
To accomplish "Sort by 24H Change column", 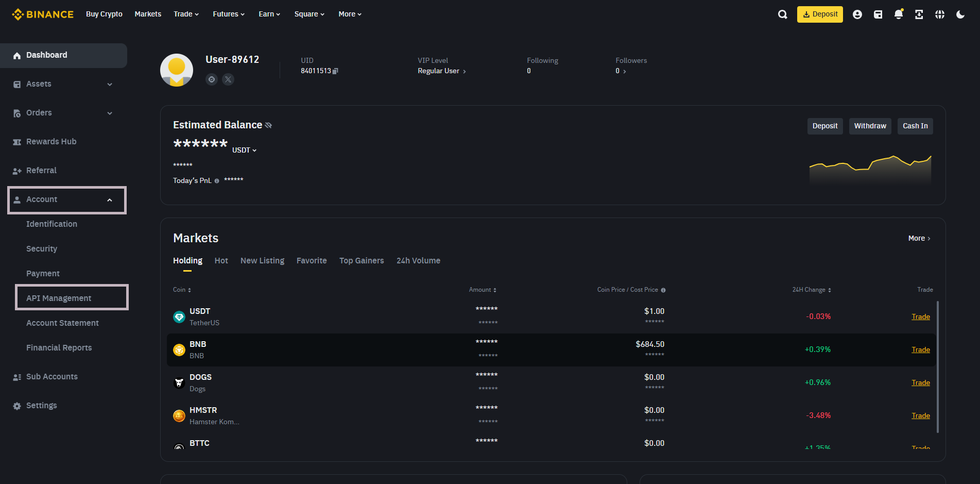I will click(x=812, y=290).
